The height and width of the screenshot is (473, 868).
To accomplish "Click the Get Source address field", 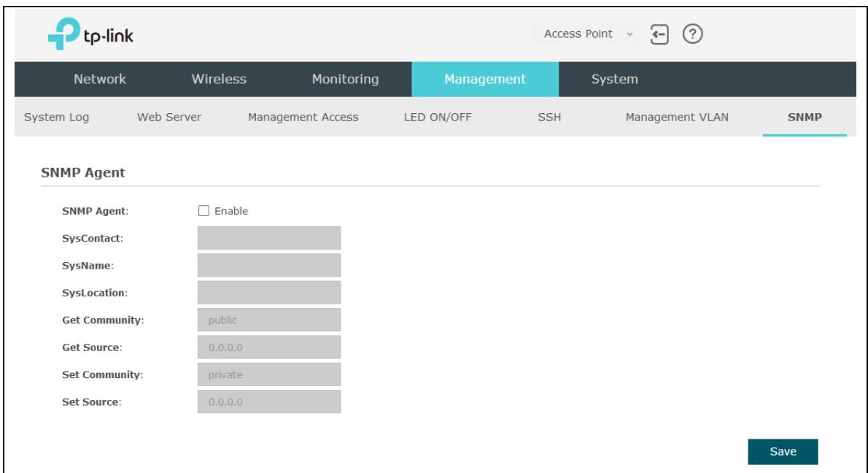I will pos(269,347).
